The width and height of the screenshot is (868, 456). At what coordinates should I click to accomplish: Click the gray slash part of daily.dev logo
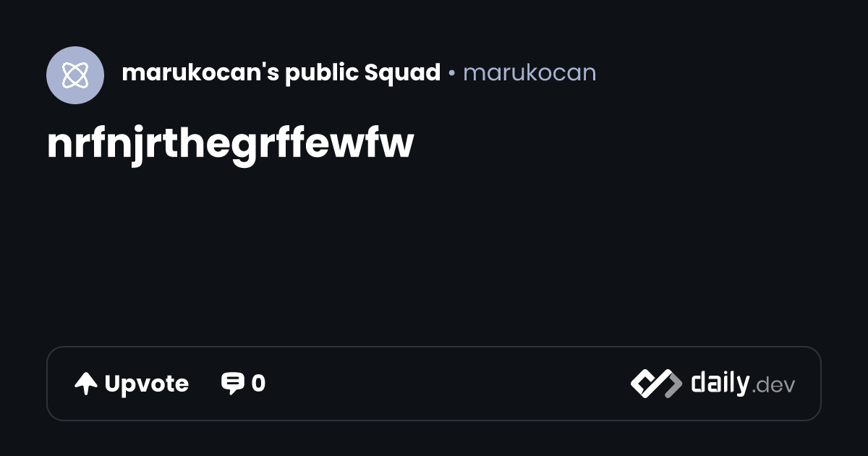coord(671,383)
